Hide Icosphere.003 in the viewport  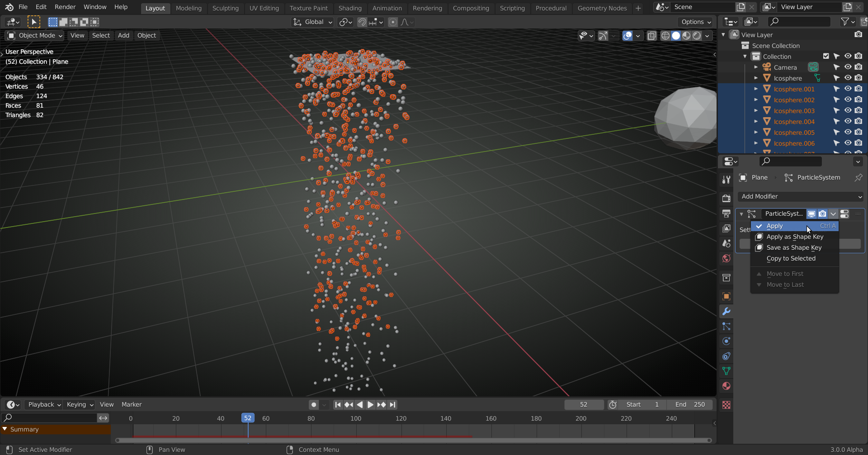[x=848, y=111]
